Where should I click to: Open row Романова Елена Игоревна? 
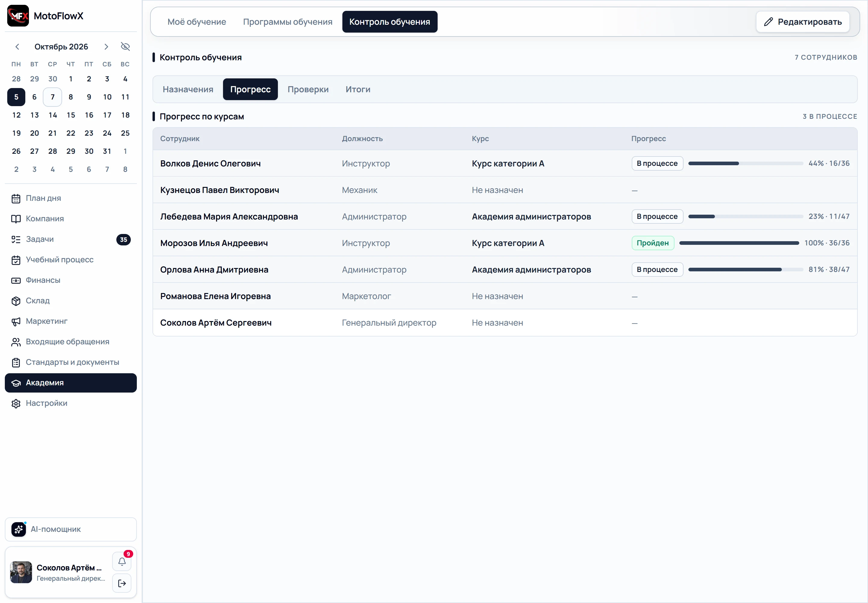[505, 296]
